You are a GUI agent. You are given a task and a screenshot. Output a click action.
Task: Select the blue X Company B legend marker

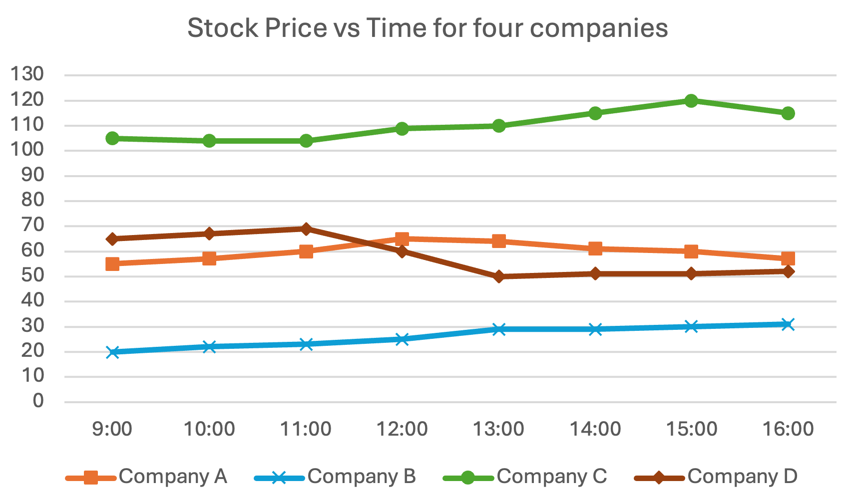pos(279,478)
